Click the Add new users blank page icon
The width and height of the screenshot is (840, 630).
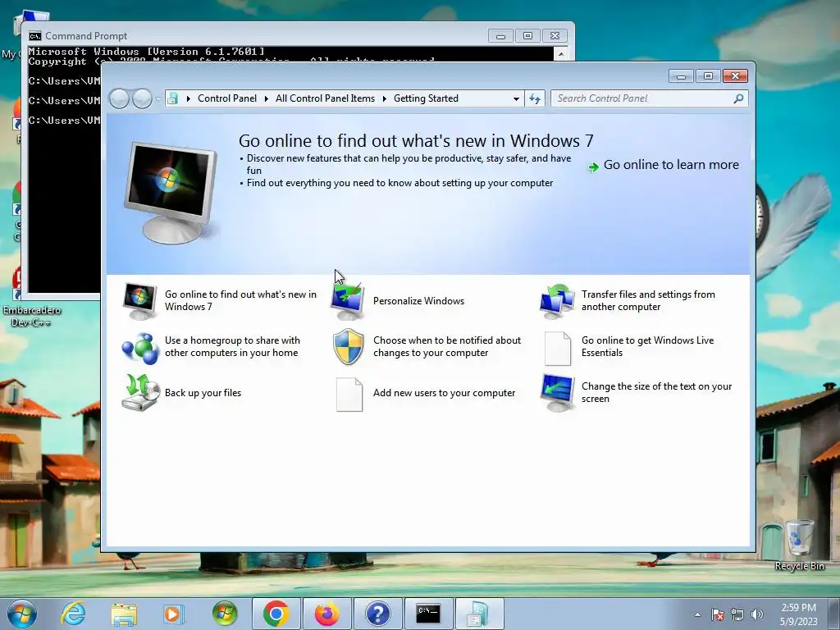point(349,395)
